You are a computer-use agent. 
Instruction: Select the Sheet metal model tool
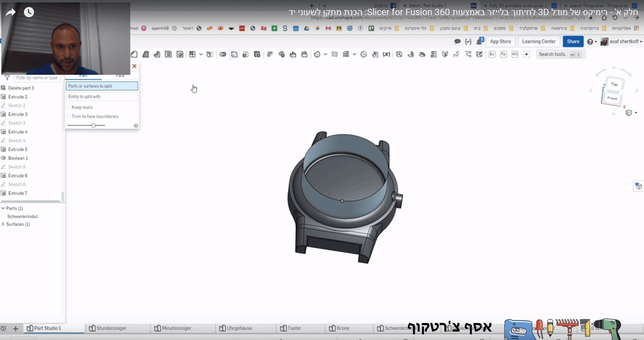pos(399,54)
